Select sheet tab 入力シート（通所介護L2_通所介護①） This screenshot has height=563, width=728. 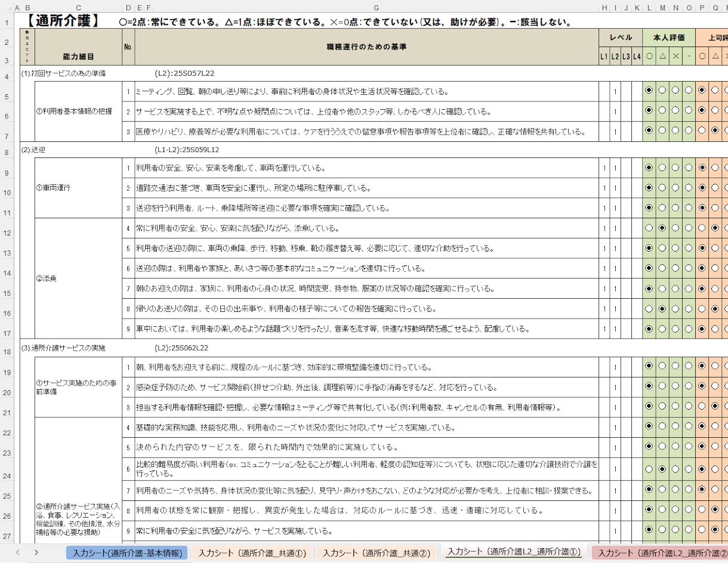click(x=514, y=552)
